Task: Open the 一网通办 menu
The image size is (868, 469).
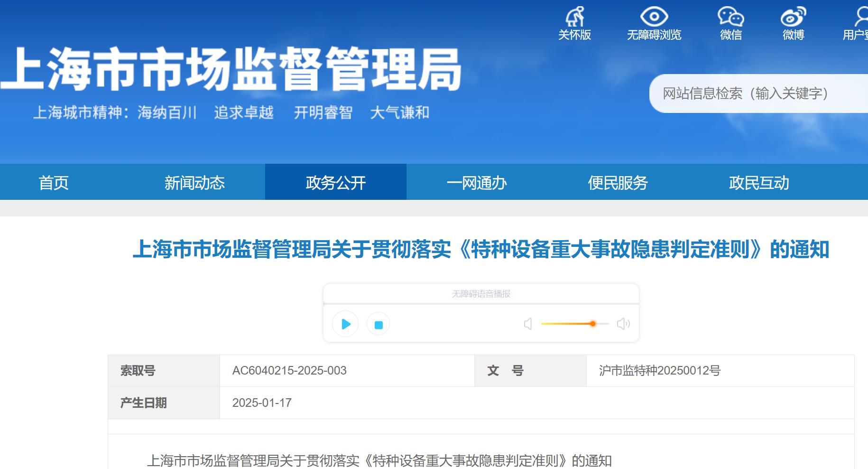Action: [477, 182]
